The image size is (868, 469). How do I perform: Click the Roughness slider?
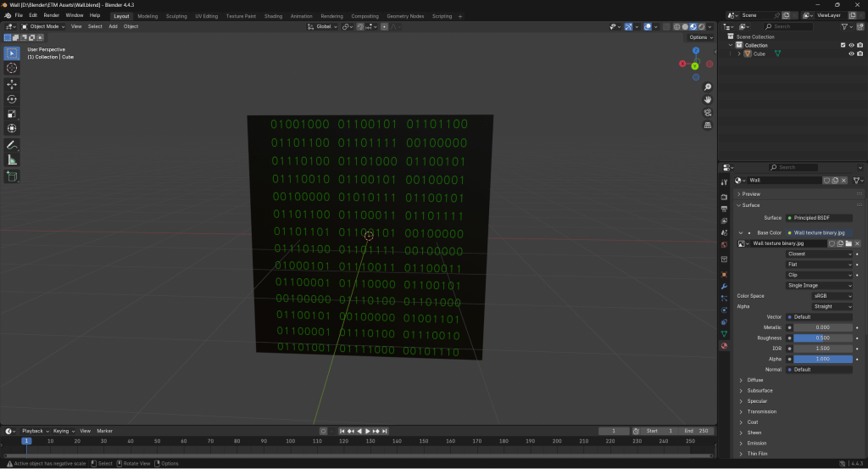(x=822, y=338)
